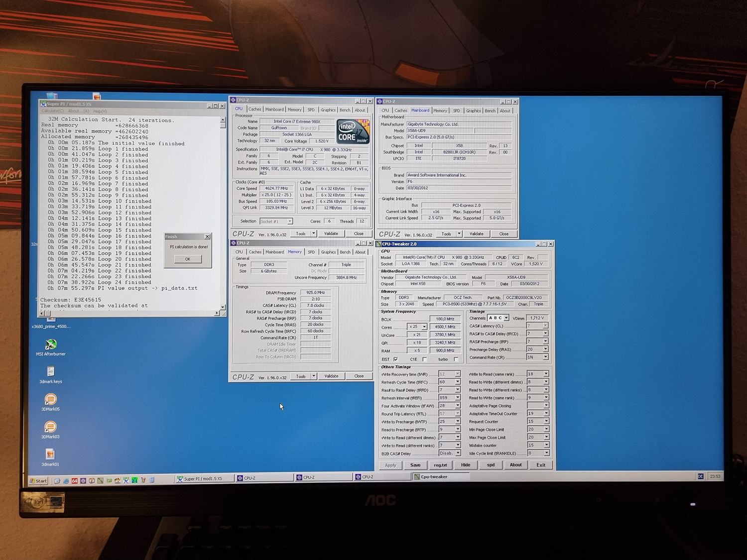Open Socket #1 selection dropdown in CPU-Z

(x=290, y=222)
